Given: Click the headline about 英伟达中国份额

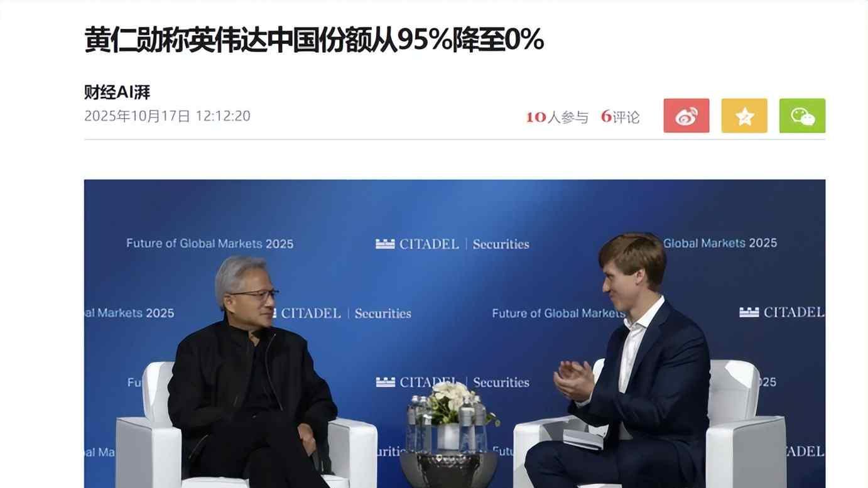Looking at the screenshot, I should (314, 39).
